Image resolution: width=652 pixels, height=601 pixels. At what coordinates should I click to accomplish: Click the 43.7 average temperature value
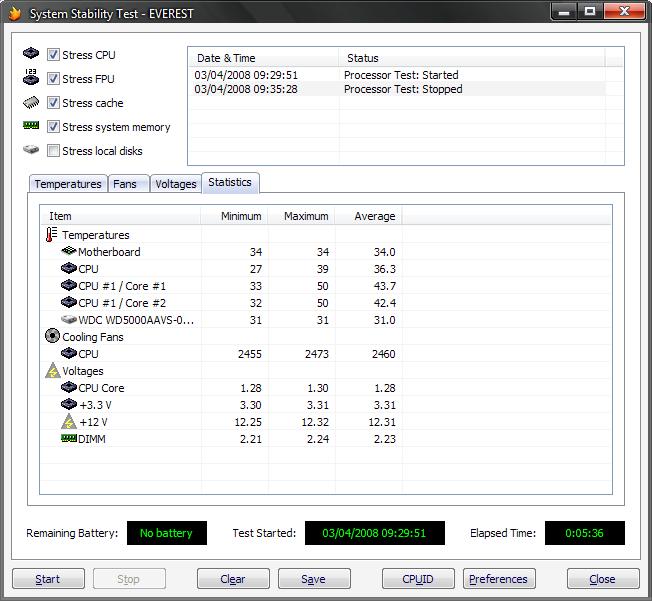384,286
